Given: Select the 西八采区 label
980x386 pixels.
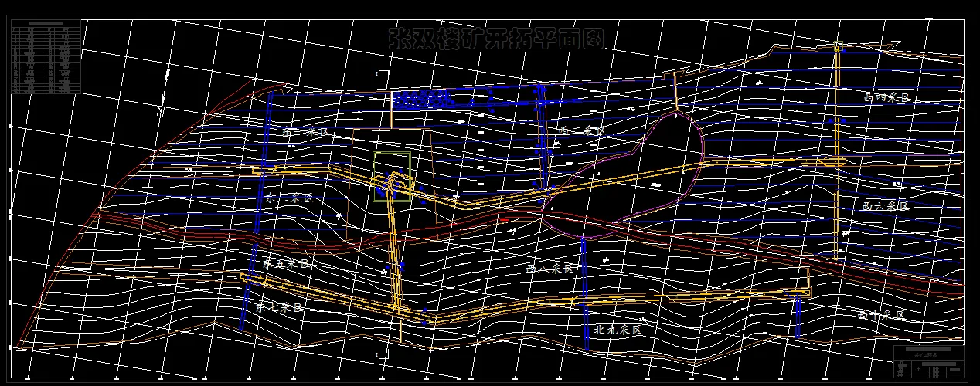Looking at the screenshot, I should pyautogui.click(x=550, y=269).
